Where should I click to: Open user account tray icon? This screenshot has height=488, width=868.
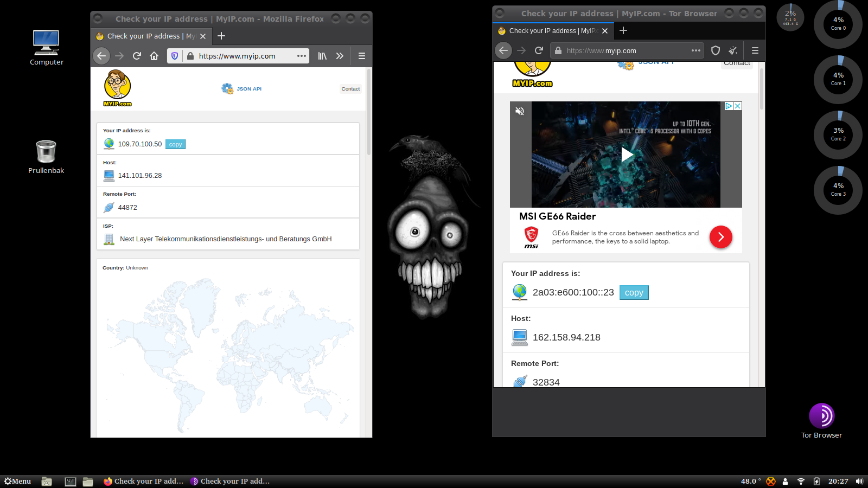tap(785, 481)
